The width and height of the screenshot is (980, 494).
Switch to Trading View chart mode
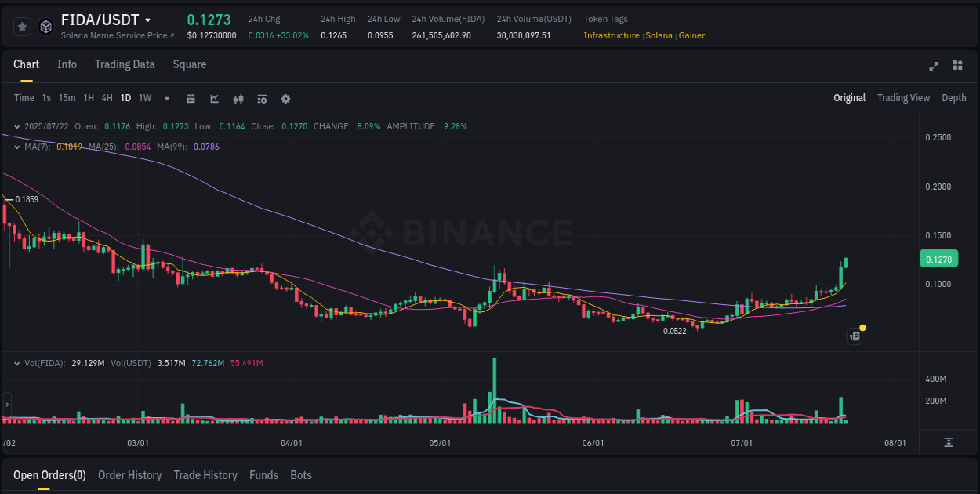click(903, 98)
